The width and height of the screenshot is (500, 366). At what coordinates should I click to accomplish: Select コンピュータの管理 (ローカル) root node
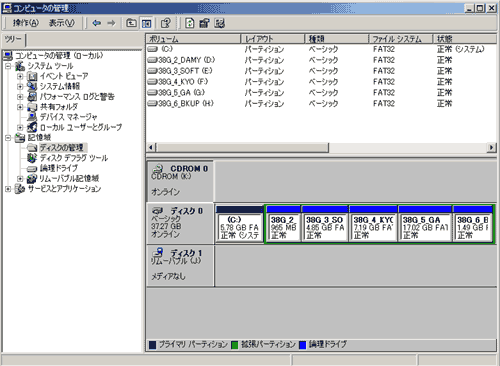point(59,55)
